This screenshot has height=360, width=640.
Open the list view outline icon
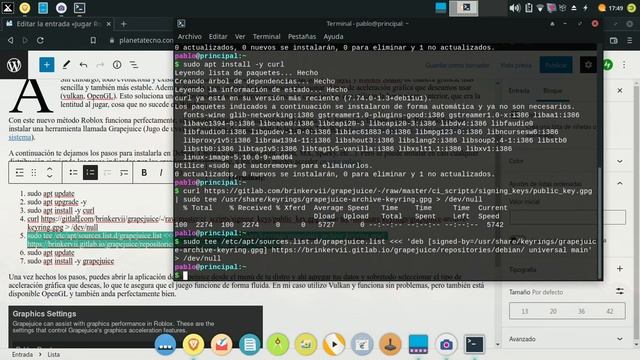(134, 64)
